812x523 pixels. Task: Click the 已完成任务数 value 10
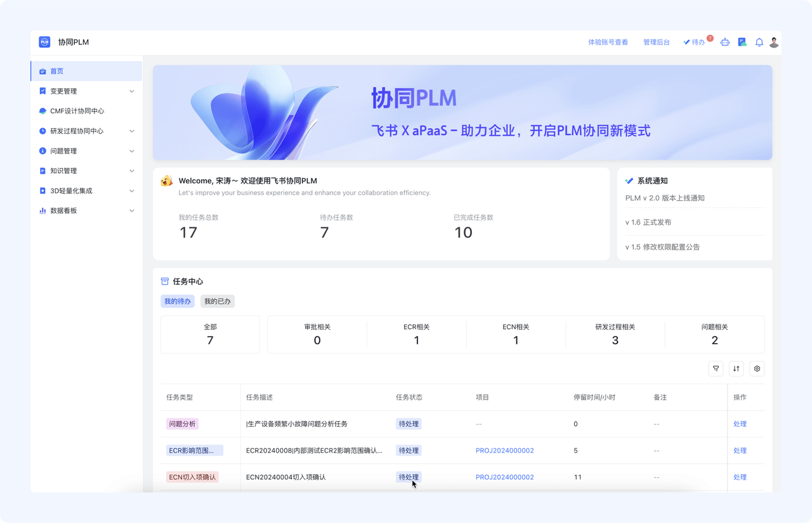[463, 233]
